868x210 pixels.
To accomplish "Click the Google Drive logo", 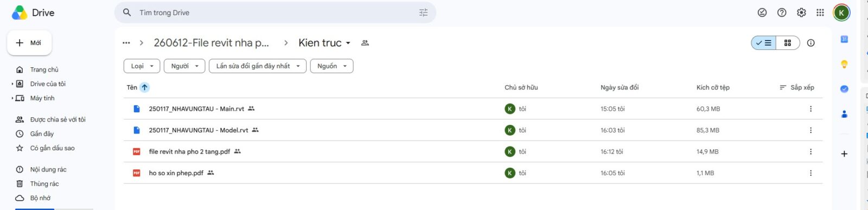I will point(20,12).
